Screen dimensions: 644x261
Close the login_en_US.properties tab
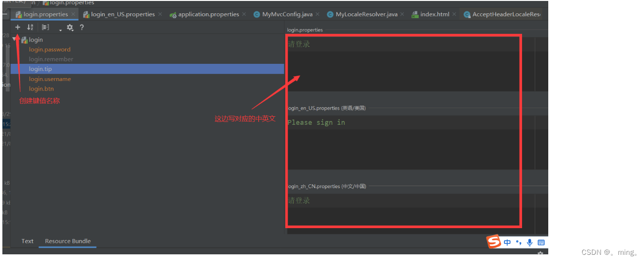point(160,14)
